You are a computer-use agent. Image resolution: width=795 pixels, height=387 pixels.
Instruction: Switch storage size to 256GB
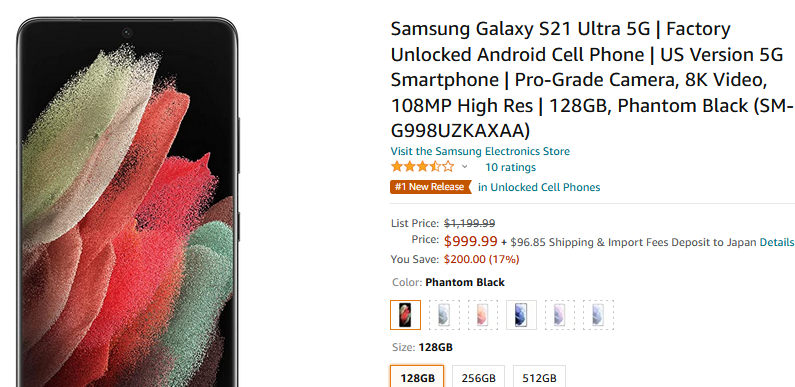478,377
